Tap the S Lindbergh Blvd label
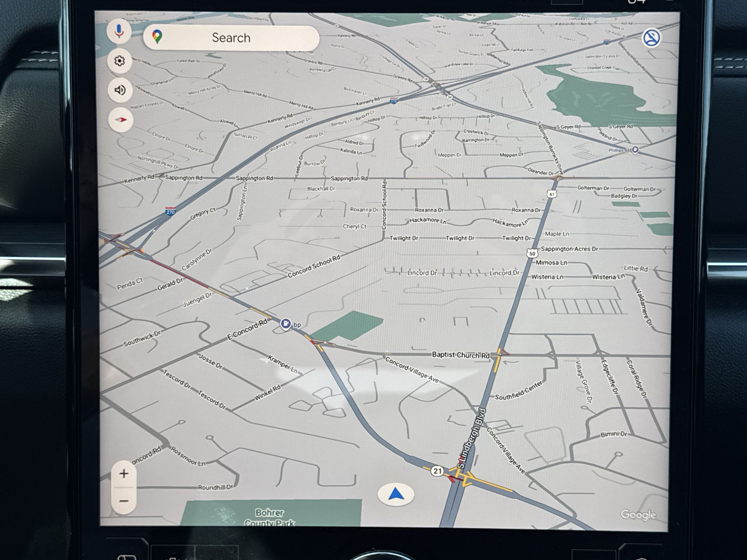The height and width of the screenshot is (560, 747). coord(472,438)
